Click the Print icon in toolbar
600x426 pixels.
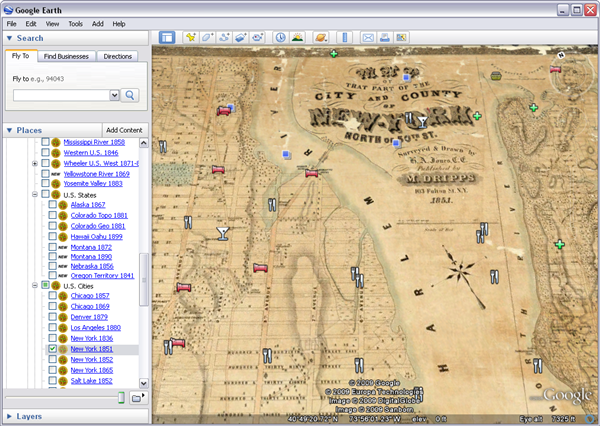385,38
